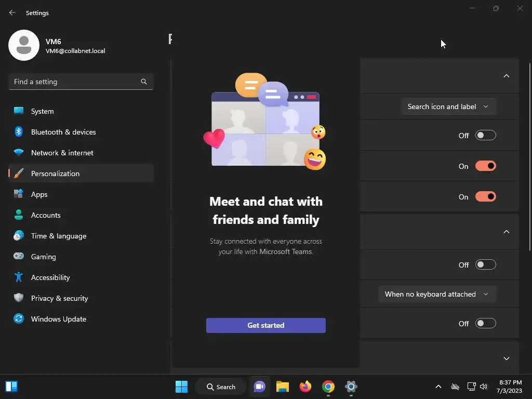The height and width of the screenshot is (399, 532).
Task: Click the Gaming controller icon
Action: pyautogui.click(x=19, y=256)
